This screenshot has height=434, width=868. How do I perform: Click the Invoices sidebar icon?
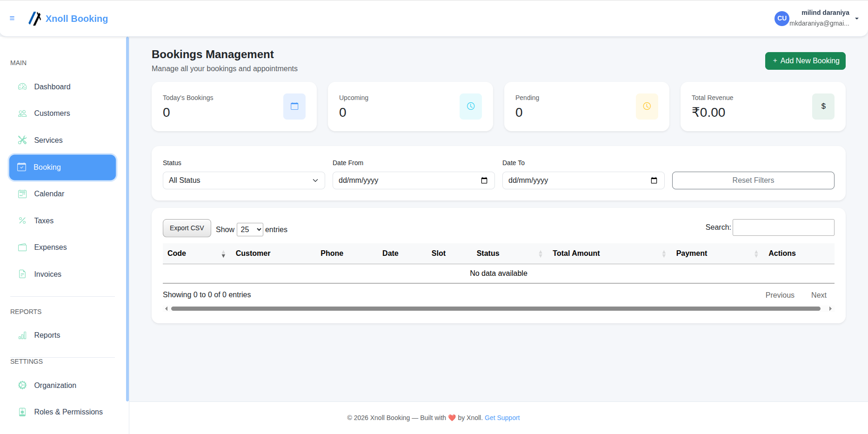(22, 274)
